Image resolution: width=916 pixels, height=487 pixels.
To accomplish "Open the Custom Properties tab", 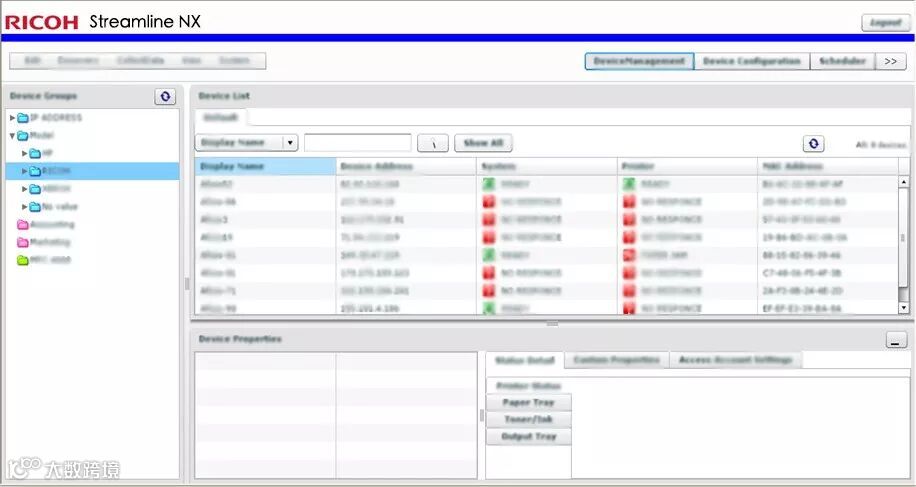I will click(x=617, y=360).
